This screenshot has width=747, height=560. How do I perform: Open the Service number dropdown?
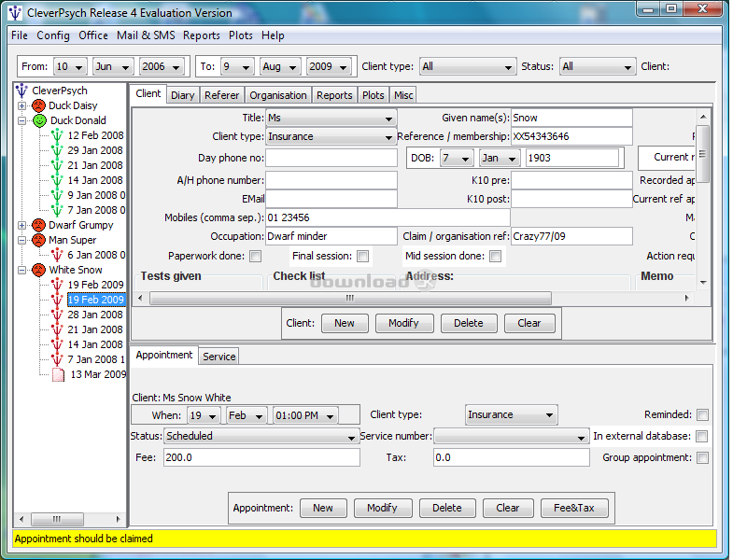click(x=512, y=436)
